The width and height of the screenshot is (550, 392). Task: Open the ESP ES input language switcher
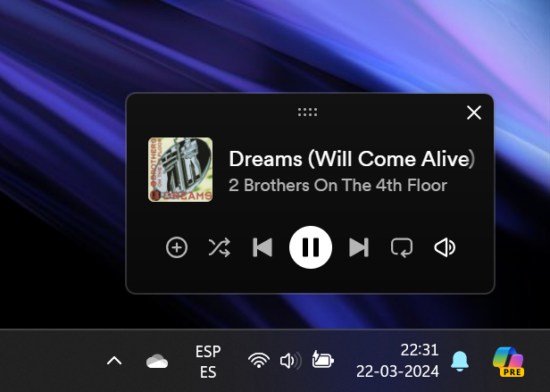click(208, 362)
